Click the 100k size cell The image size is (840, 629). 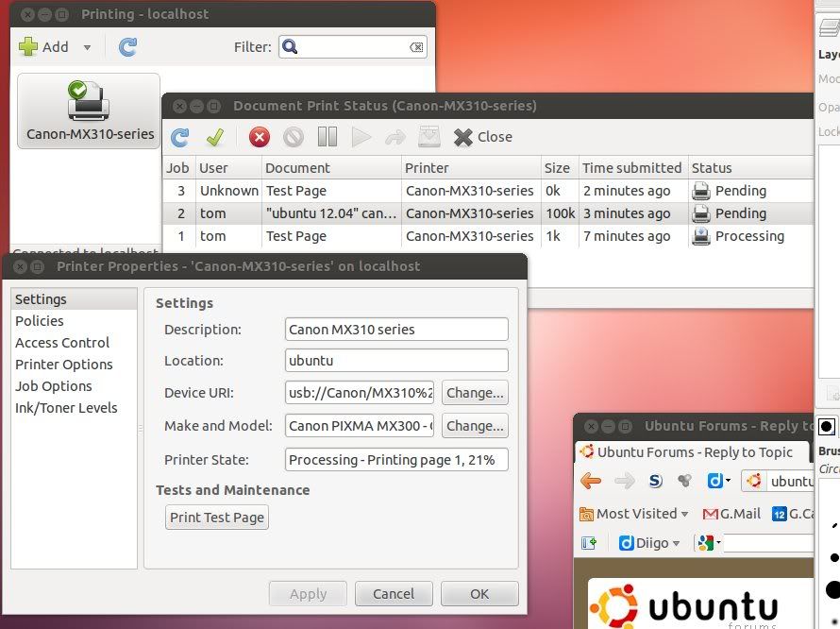[x=560, y=213]
